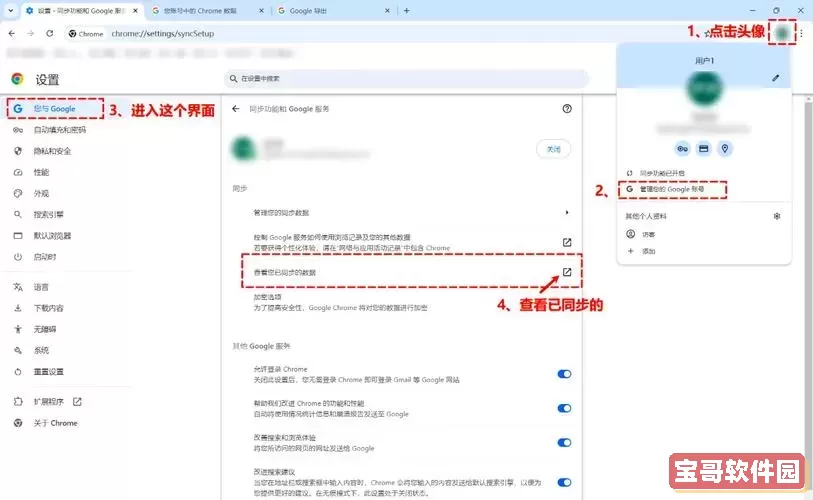Toggle 改善搜索和浏览体验 switch
The image size is (813, 500).
[564, 442]
